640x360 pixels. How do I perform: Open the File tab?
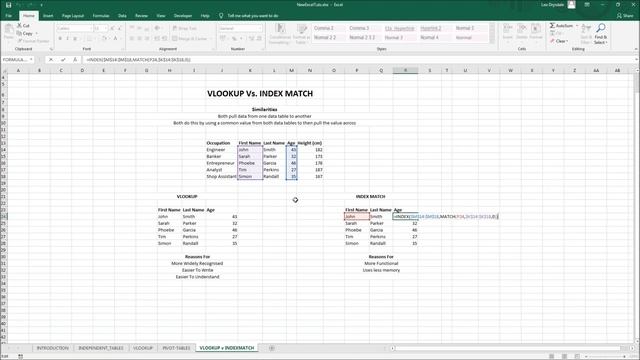coord(9,16)
